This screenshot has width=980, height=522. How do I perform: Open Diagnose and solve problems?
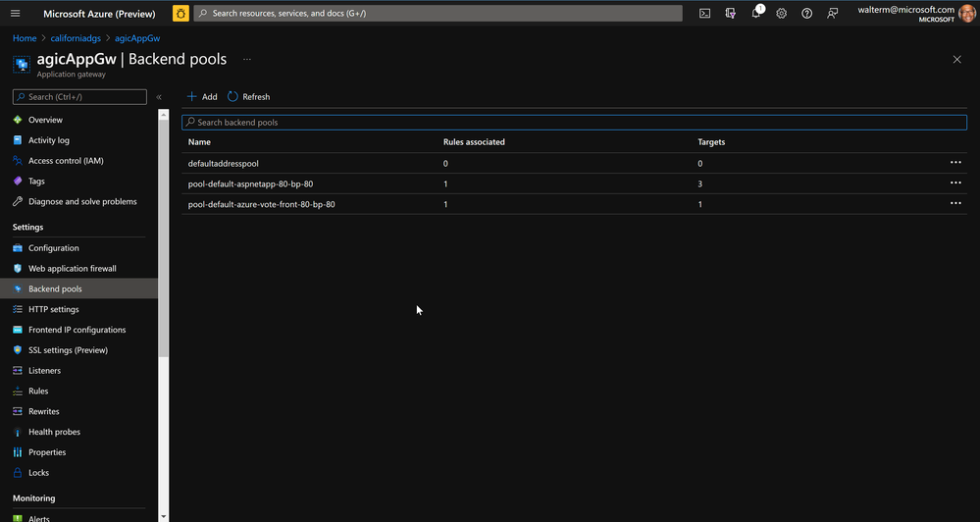click(x=82, y=201)
